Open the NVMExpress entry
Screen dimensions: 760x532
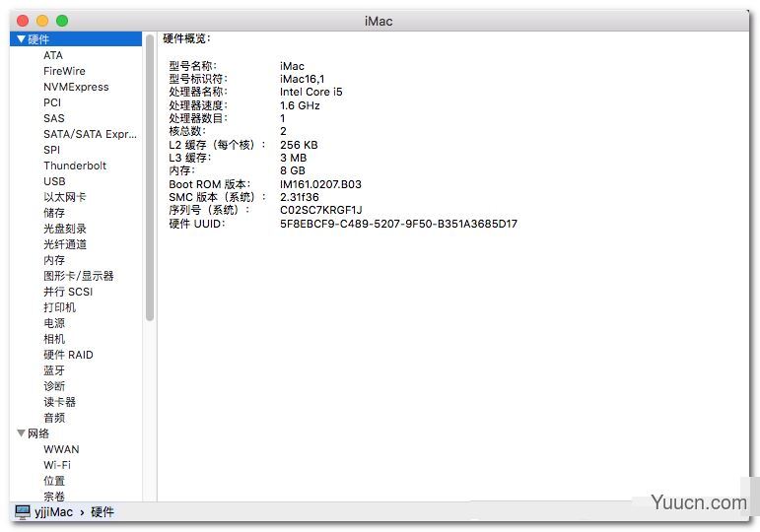[76, 87]
